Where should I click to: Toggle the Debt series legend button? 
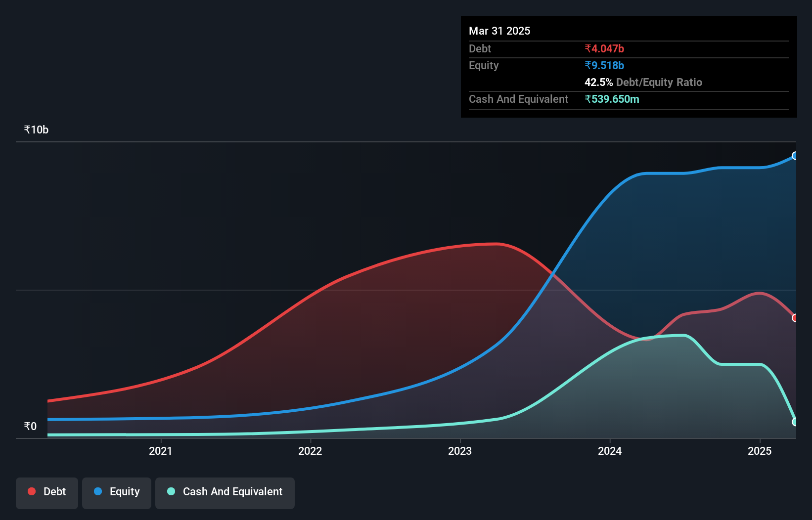coord(47,493)
